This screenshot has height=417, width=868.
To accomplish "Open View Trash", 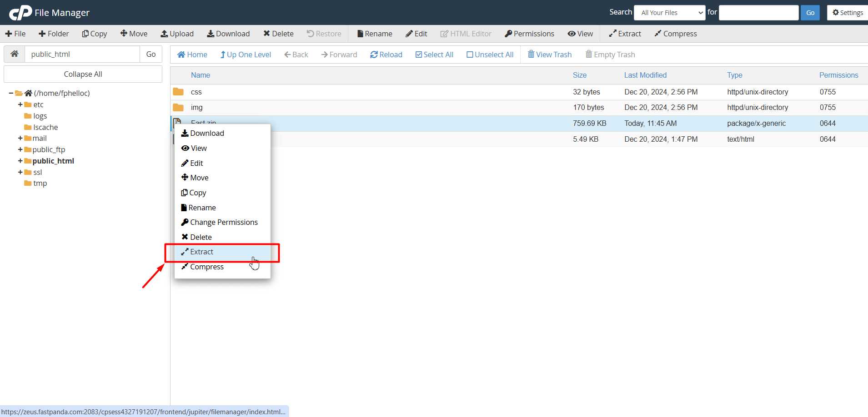I will [549, 54].
